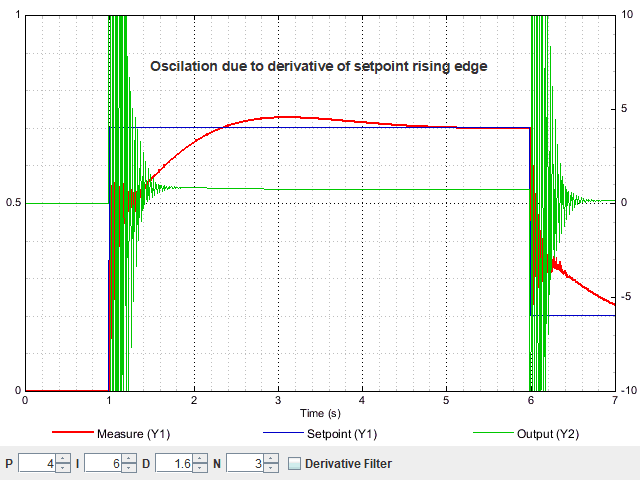Increment the I value spinner

[128, 459]
